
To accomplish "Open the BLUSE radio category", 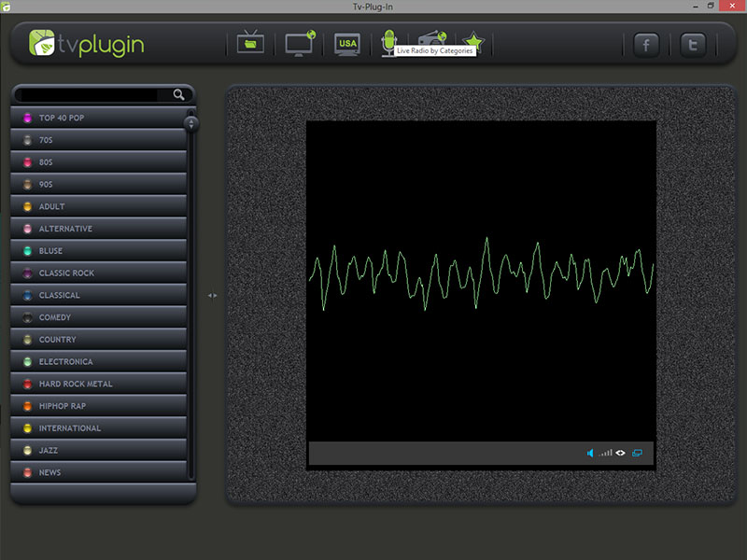I will point(99,250).
